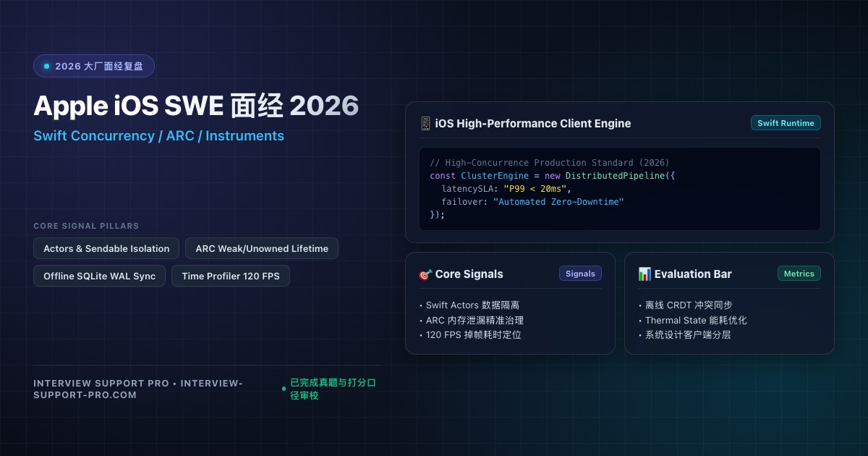Click the failover "Automated Zero-Downtime" line
This screenshot has width=868, height=456.
click(x=532, y=201)
